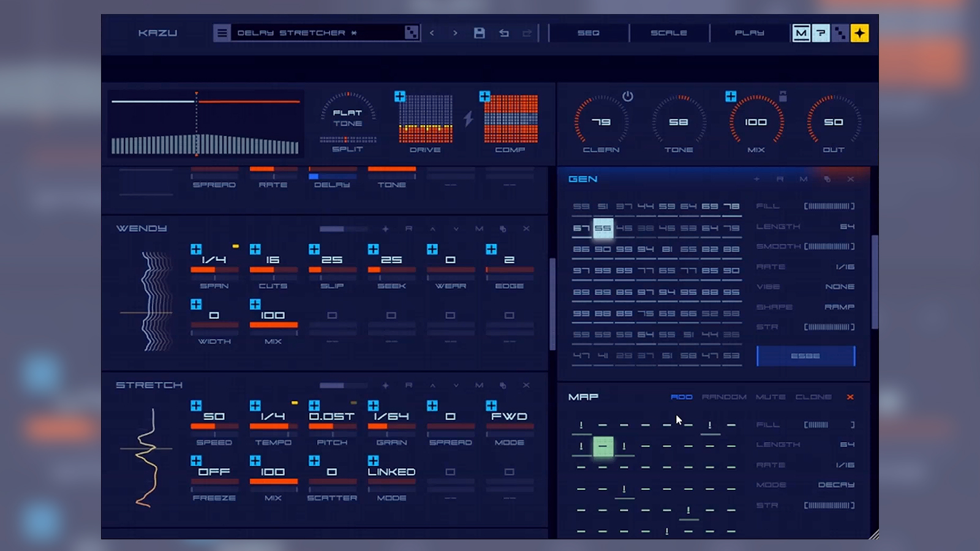The height and width of the screenshot is (551, 980).
Task: Select the highlighted green Map grid cell
Action: tap(603, 446)
